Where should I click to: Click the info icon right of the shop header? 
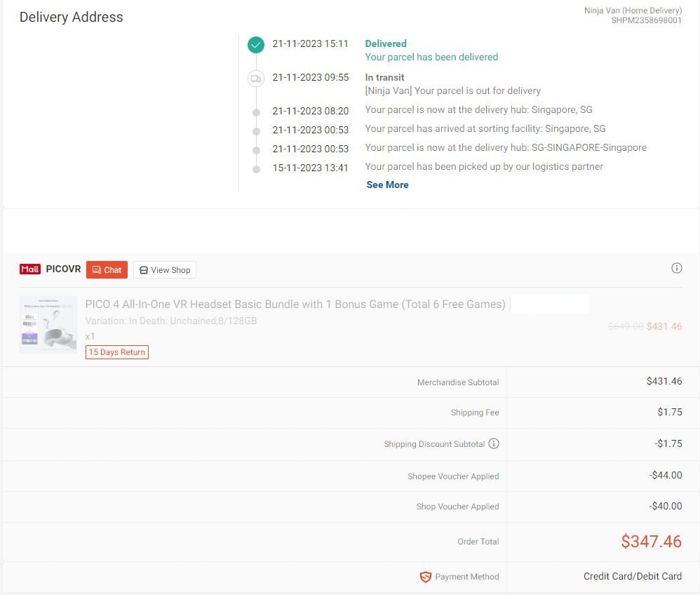pos(677,268)
